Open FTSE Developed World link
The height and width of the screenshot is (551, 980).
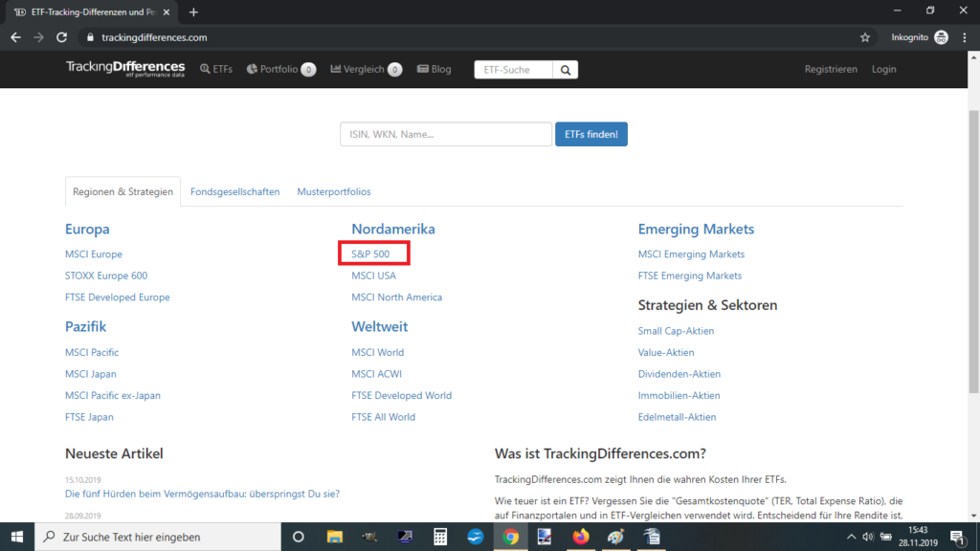point(401,395)
